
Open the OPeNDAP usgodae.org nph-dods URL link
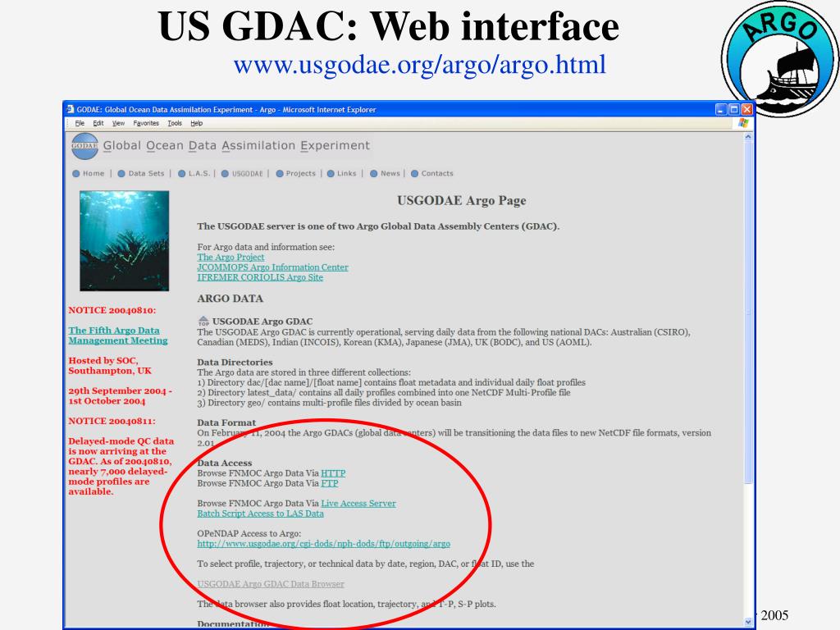point(323,544)
